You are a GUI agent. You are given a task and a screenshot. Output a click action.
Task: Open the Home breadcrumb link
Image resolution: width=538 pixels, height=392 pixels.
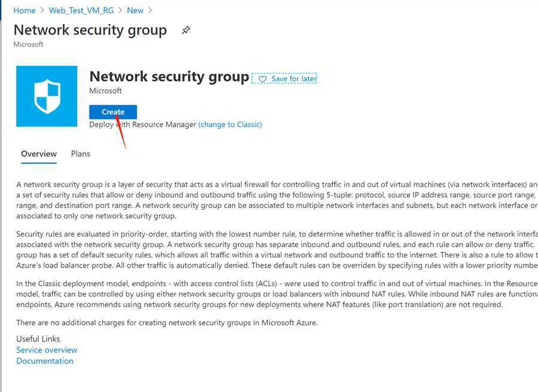click(25, 11)
